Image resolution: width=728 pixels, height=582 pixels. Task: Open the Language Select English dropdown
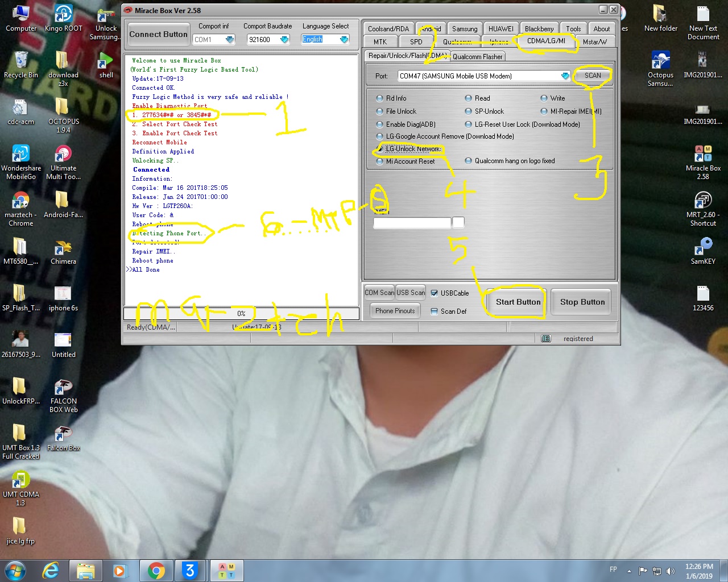click(344, 39)
